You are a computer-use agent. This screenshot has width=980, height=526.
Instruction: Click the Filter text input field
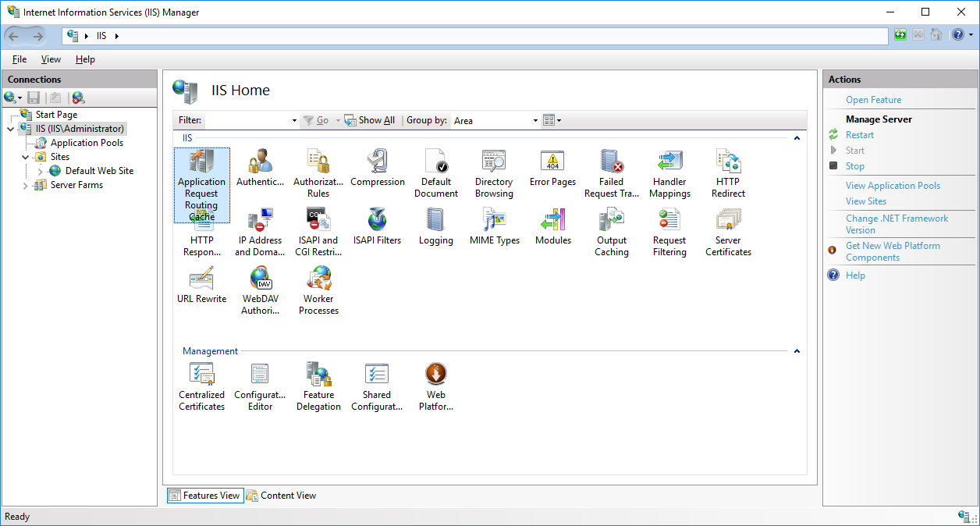[247, 120]
